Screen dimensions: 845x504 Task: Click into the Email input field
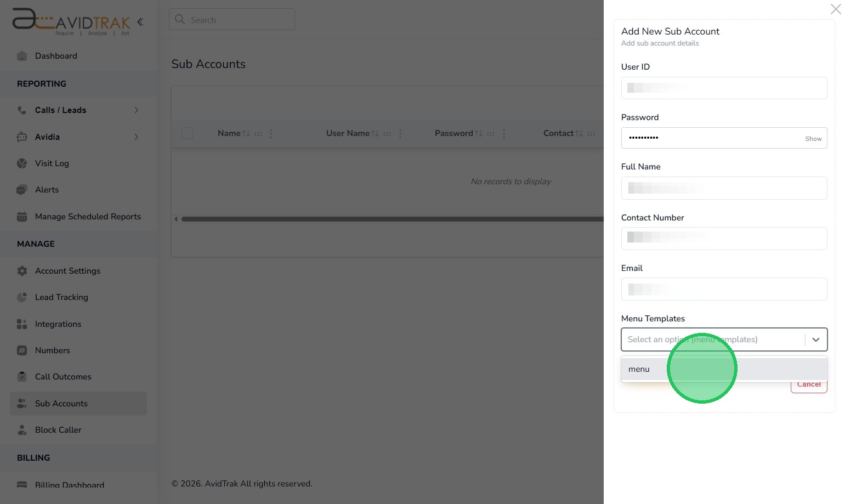point(724,289)
